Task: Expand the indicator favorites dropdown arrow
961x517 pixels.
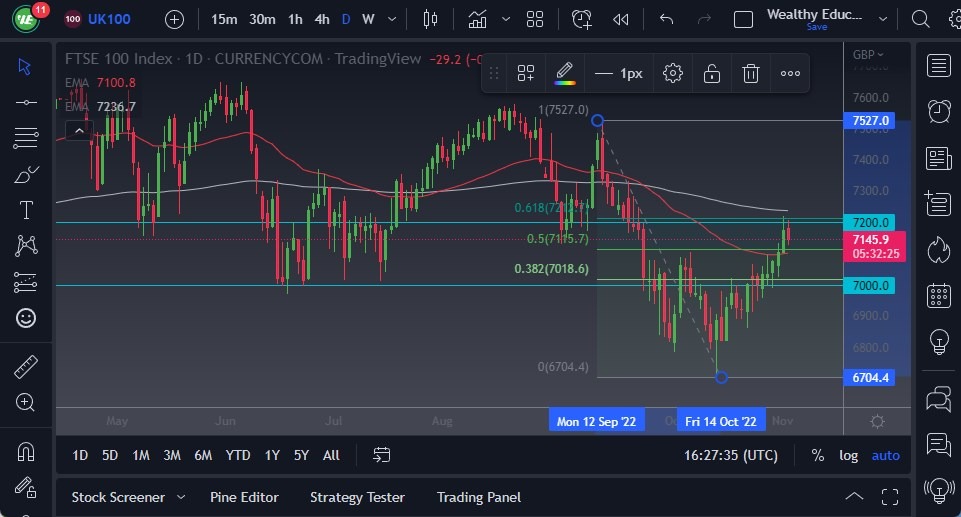Action: click(x=506, y=20)
